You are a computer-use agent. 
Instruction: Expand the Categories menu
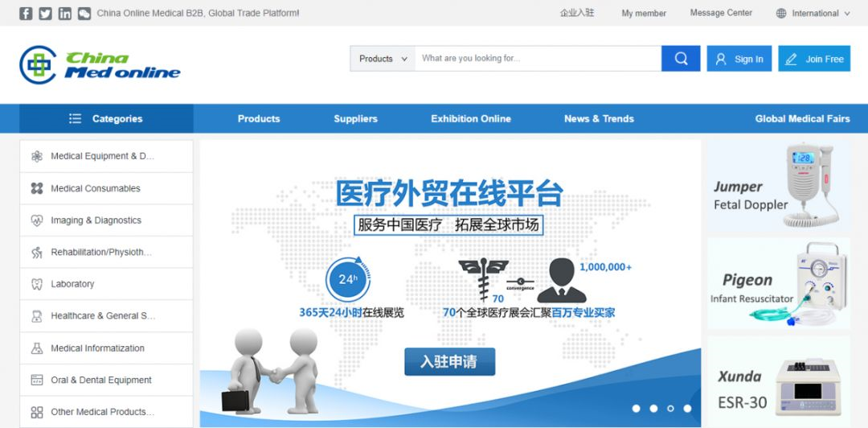tap(106, 118)
